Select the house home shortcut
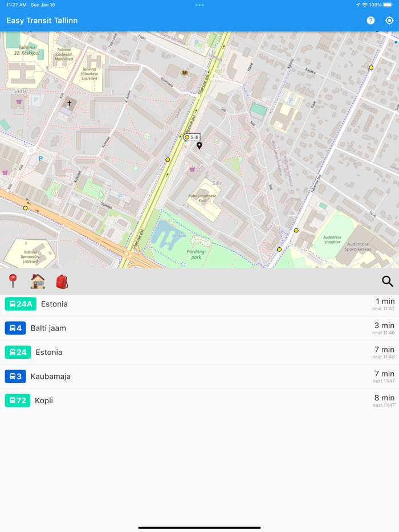The width and height of the screenshot is (399, 532). point(38,281)
